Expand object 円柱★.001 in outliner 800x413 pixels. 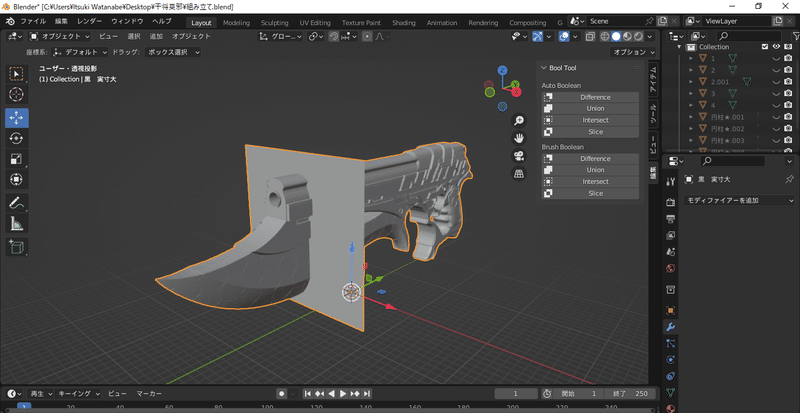tap(691, 117)
